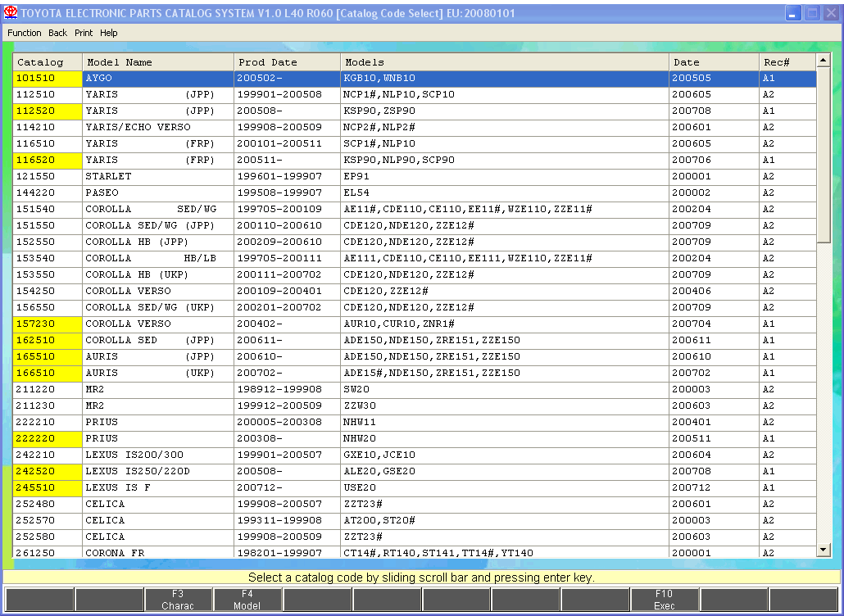Select catalog code 153540

click(415, 258)
